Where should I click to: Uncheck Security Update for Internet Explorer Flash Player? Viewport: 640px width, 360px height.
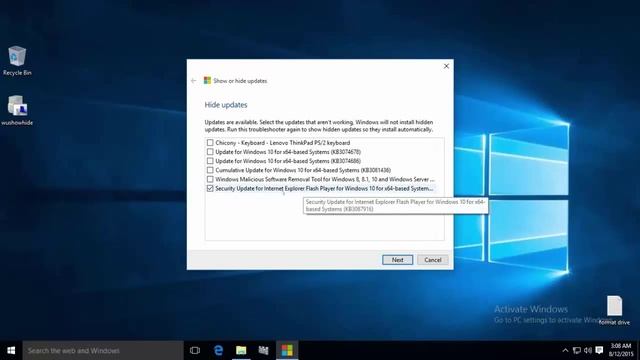pyautogui.click(x=210, y=188)
